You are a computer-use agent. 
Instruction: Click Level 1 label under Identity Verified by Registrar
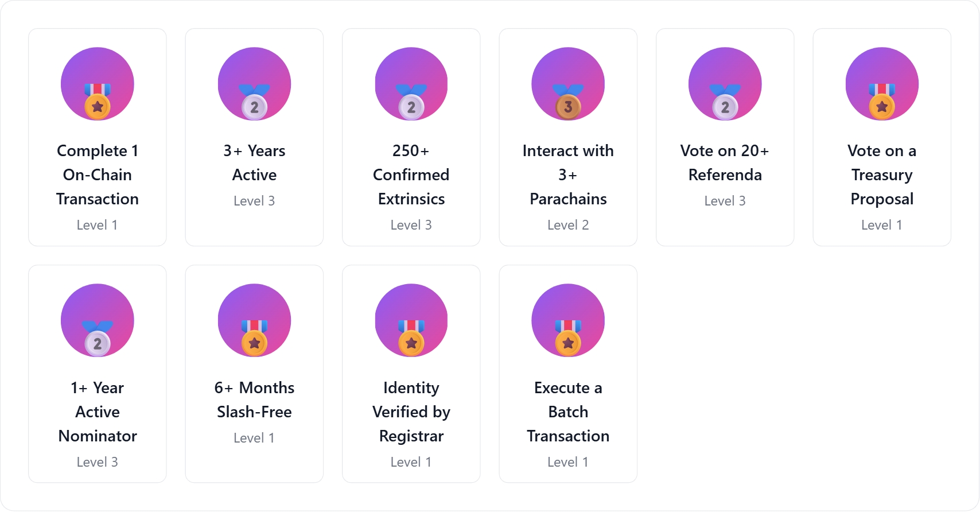[x=411, y=462]
